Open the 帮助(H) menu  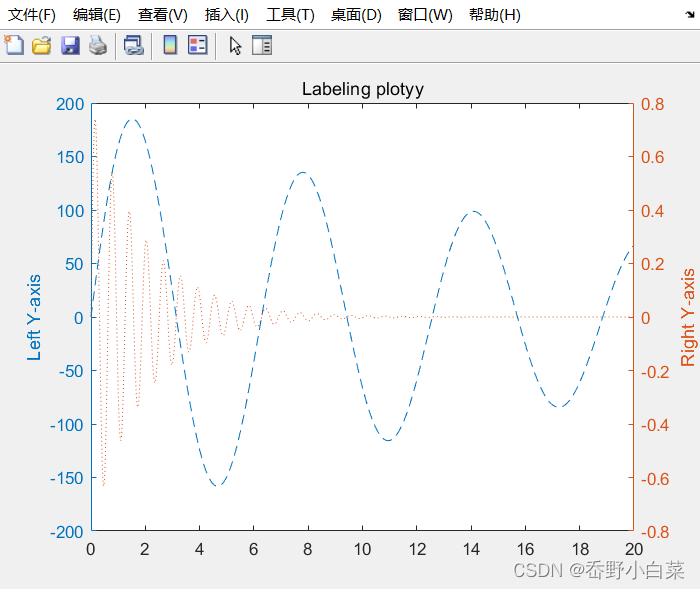pos(495,15)
